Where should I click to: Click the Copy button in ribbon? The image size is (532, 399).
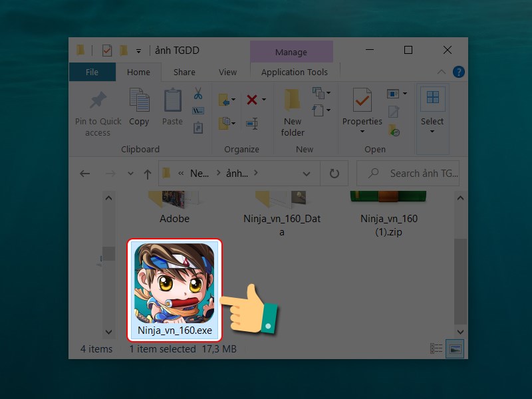[139, 107]
